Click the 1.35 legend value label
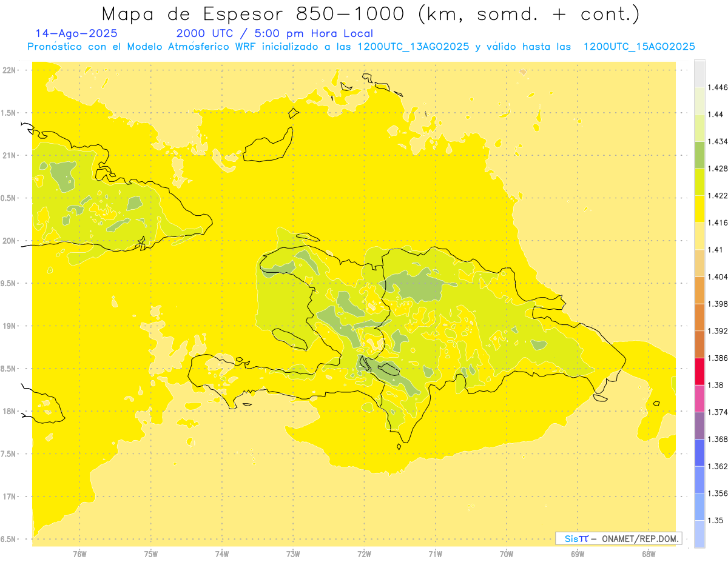 [x=716, y=520]
